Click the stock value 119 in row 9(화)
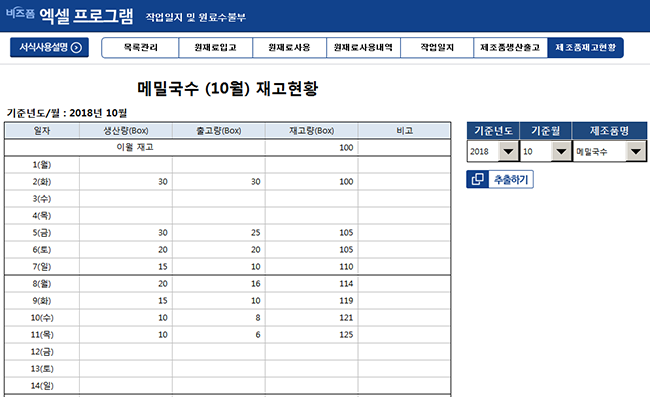 point(346,300)
